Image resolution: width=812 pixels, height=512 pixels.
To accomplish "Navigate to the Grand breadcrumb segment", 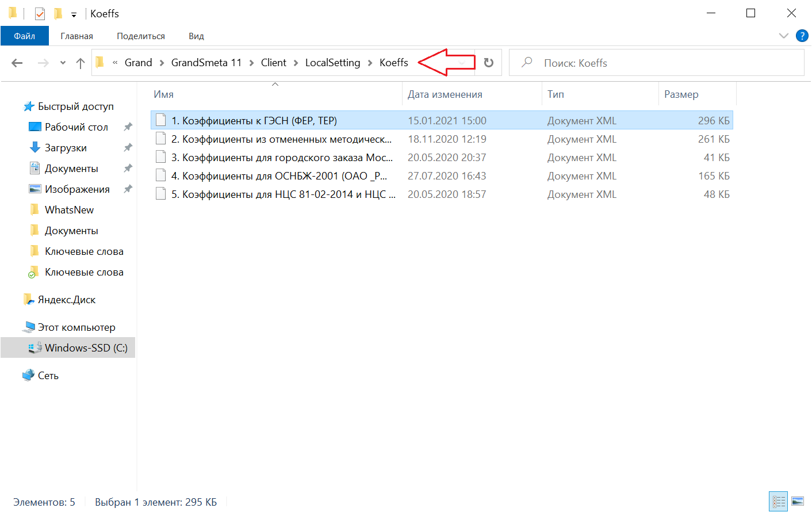I will (x=139, y=63).
